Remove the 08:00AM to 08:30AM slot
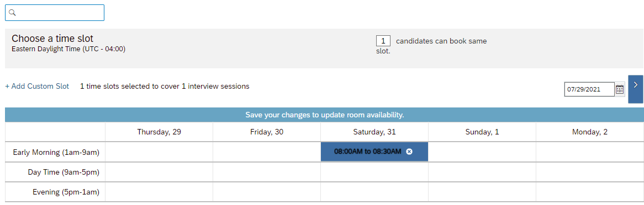The image size is (644, 205). (x=409, y=152)
